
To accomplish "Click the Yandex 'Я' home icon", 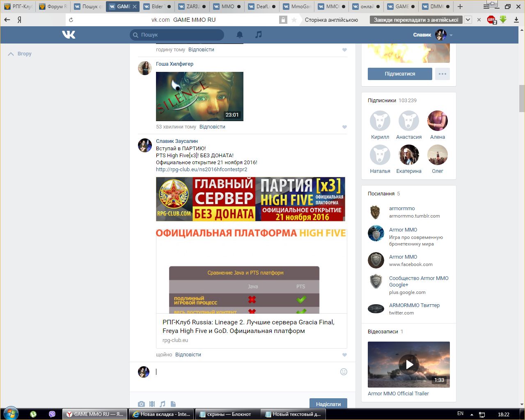I will (19, 20).
